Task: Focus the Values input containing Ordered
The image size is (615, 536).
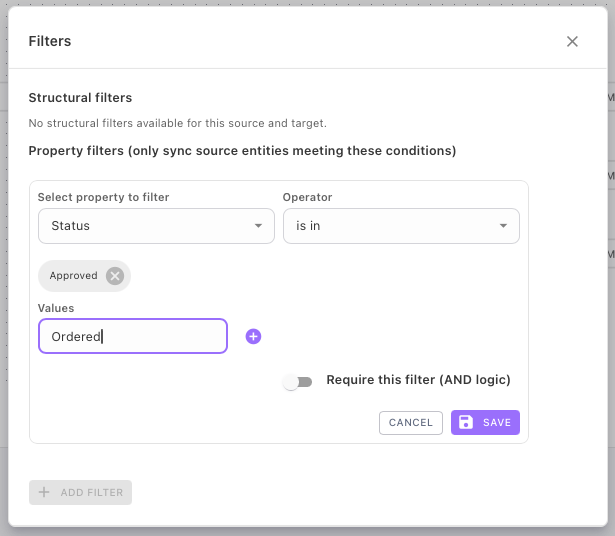Action: [x=132, y=337]
